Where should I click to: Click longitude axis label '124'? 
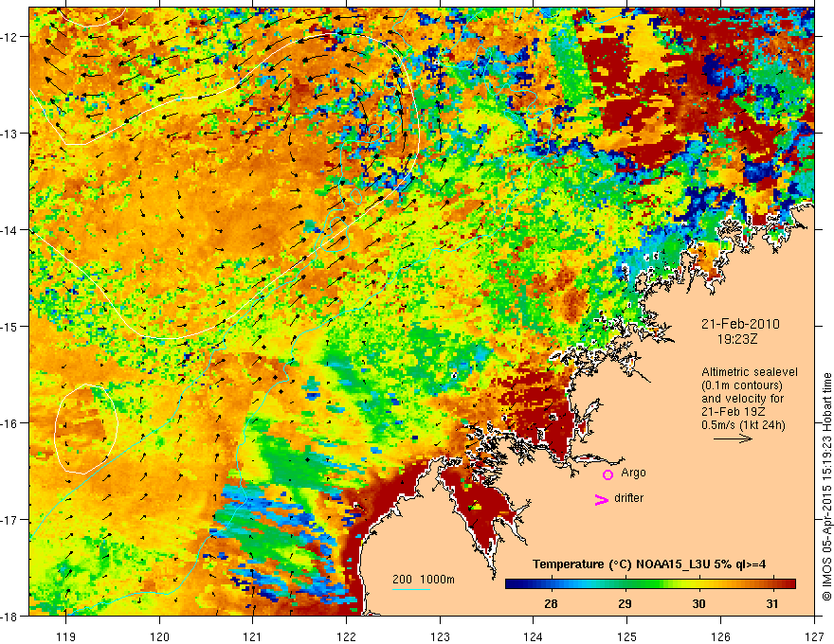point(534,636)
